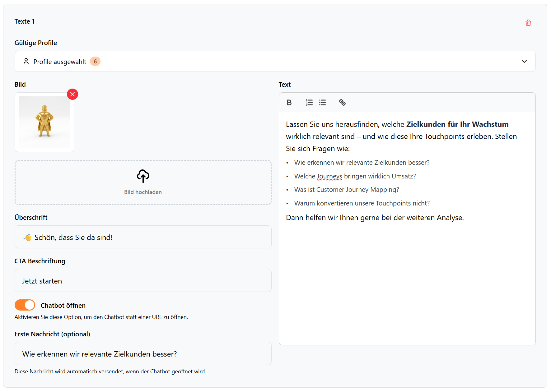The width and height of the screenshot is (551, 392).
Task: Click the hint Aktivieren Sie diese Option
Action: pos(101,317)
